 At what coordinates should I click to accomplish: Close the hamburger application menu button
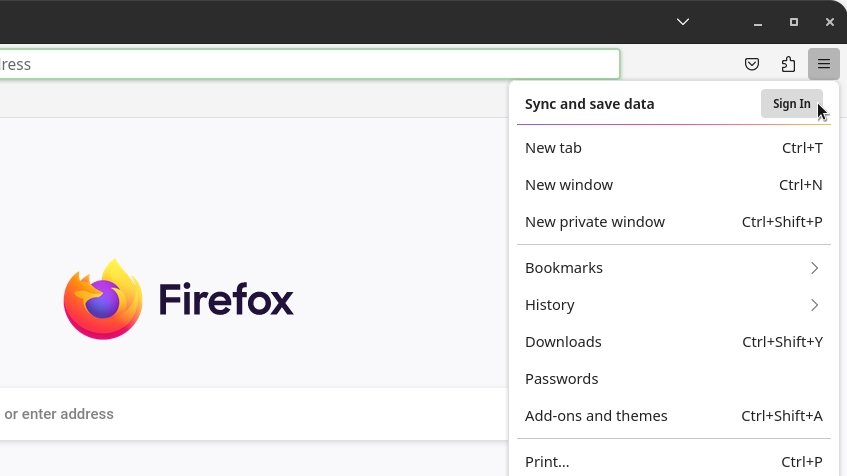pyautogui.click(x=823, y=64)
